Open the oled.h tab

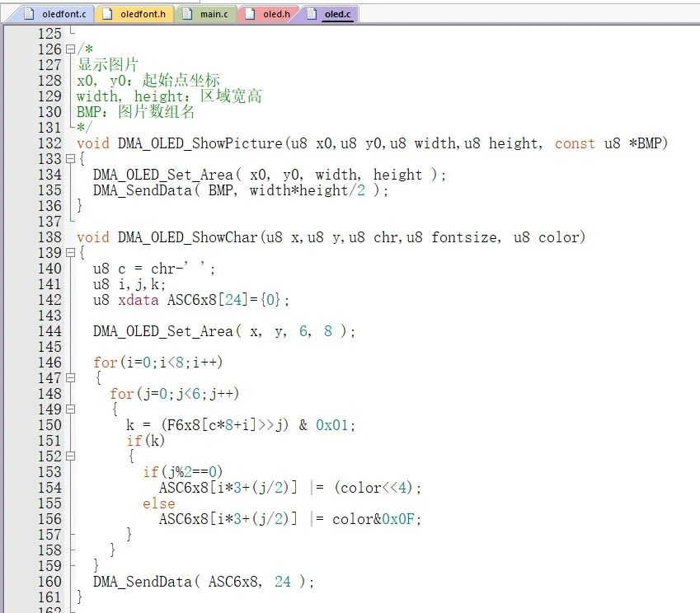(x=269, y=14)
